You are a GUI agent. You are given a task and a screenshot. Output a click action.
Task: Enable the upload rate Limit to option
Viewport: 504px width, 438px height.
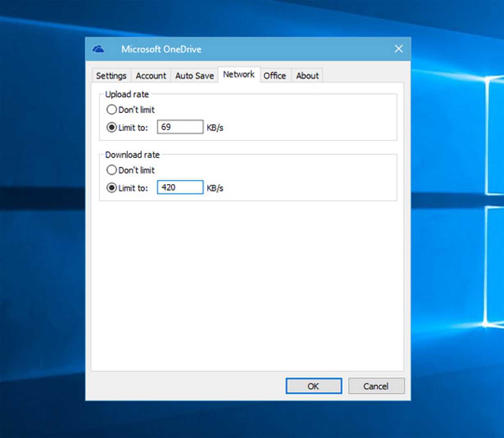tap(112, 127)
